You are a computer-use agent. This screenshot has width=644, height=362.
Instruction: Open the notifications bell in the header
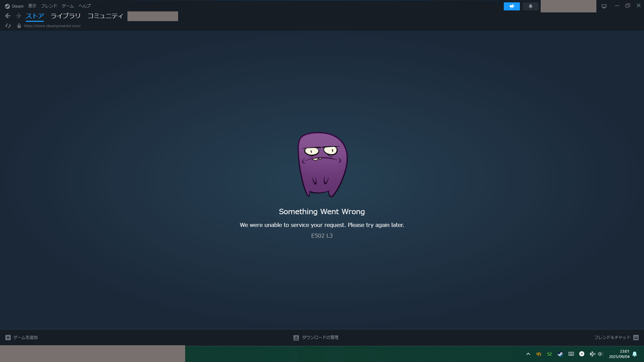click(x=530, y=6)
